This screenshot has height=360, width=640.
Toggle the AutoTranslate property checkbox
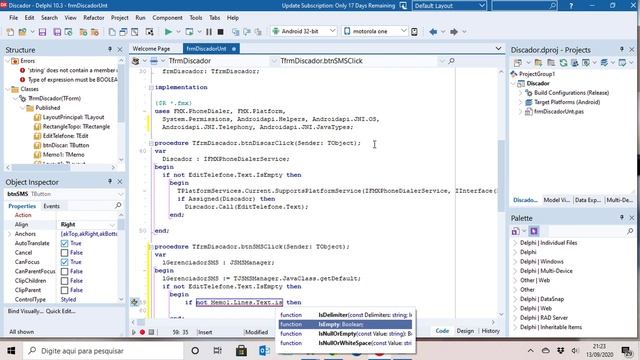[x=64, y=243]
